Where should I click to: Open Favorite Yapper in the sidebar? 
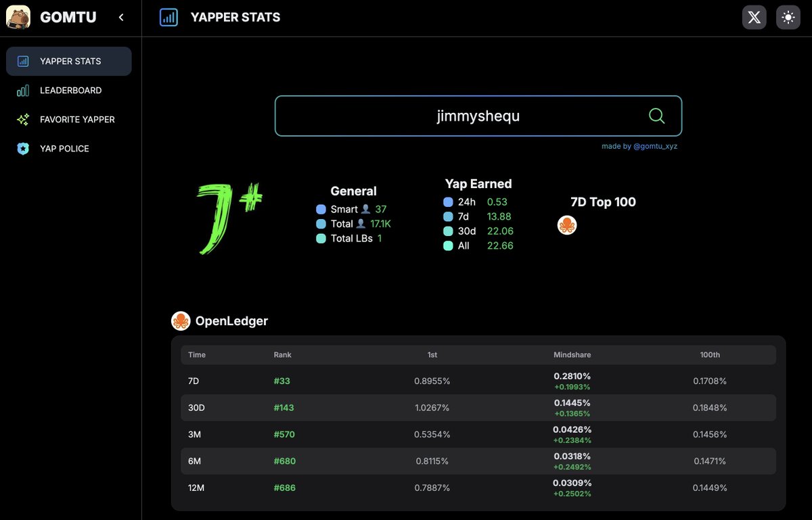[x=69, y=119]
